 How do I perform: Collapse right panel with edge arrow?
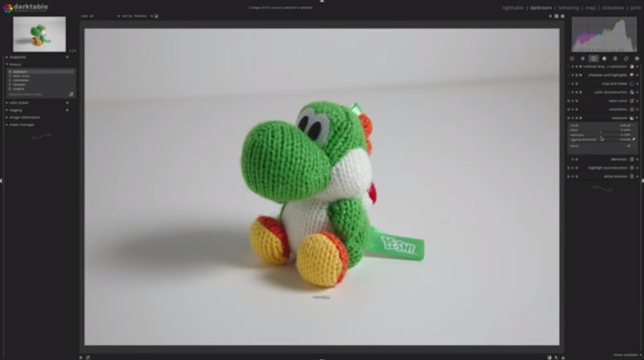coord(642,181)
